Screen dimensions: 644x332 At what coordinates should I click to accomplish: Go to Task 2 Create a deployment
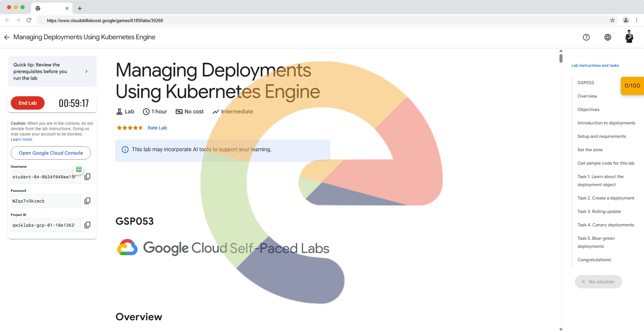(606, 198)
